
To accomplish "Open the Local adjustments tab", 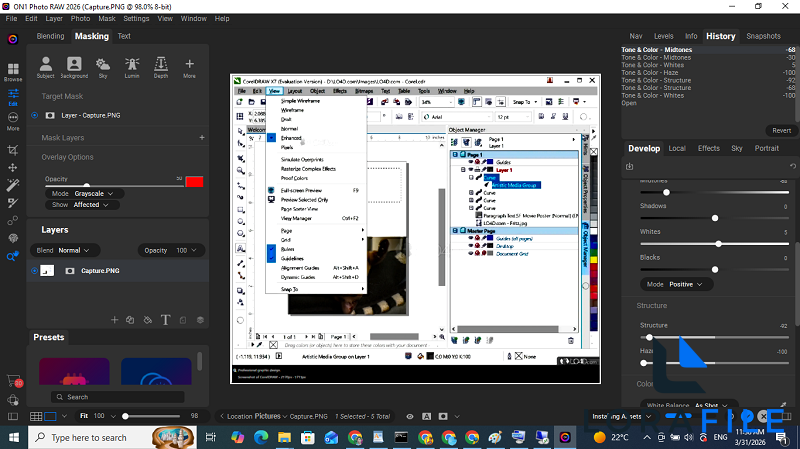I will pos(677,148).
